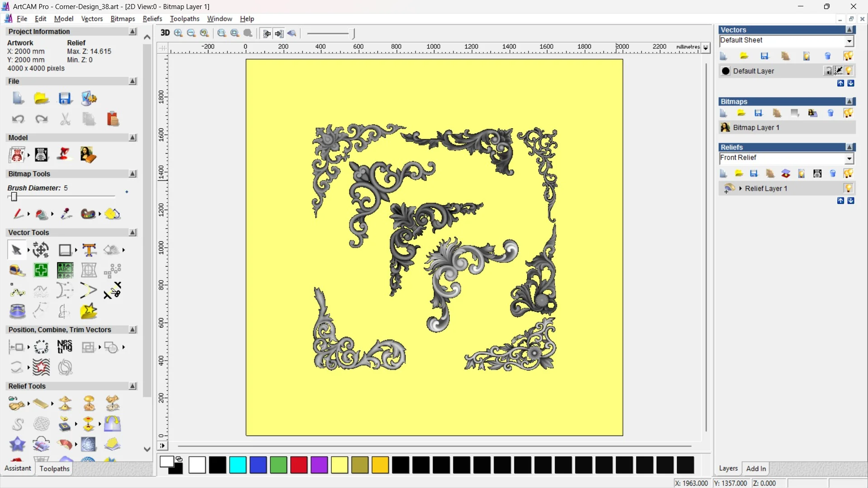
Task: Toggle Default Layer visibility light bulb
Action: pos(849,71)
